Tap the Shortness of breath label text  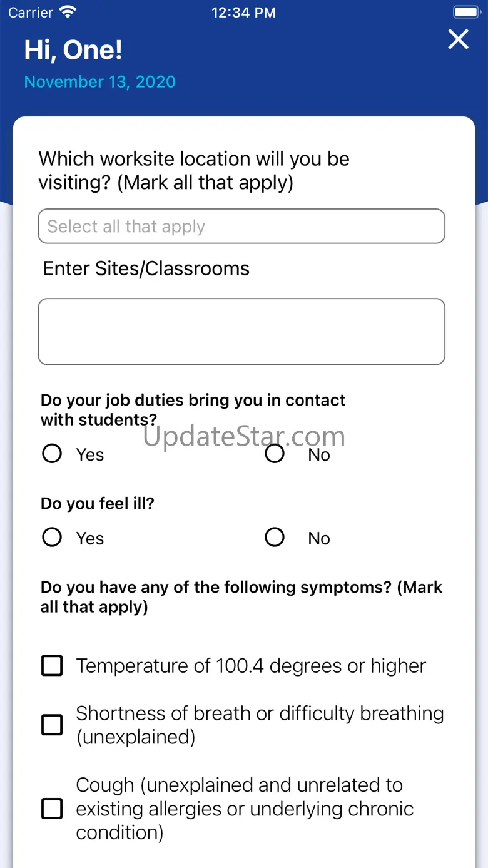[x=260, y=725]
